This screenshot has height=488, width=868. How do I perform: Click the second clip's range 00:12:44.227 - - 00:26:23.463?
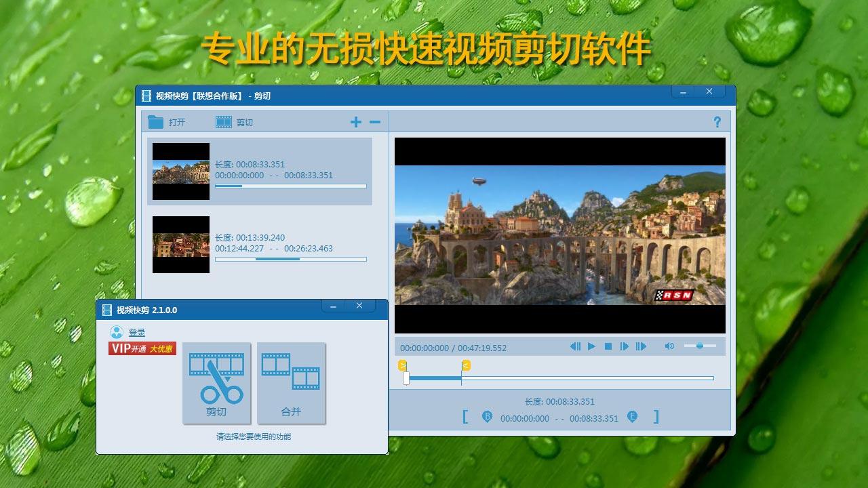[x=274, y=248]
